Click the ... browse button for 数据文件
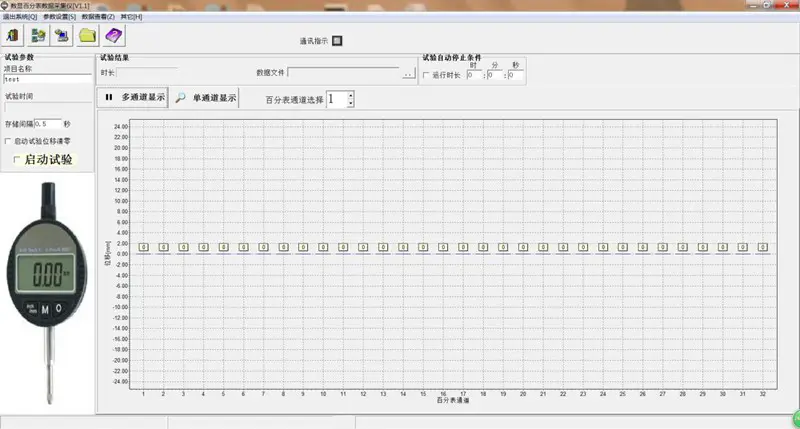The image size is (800, 429). pos(408,74)
